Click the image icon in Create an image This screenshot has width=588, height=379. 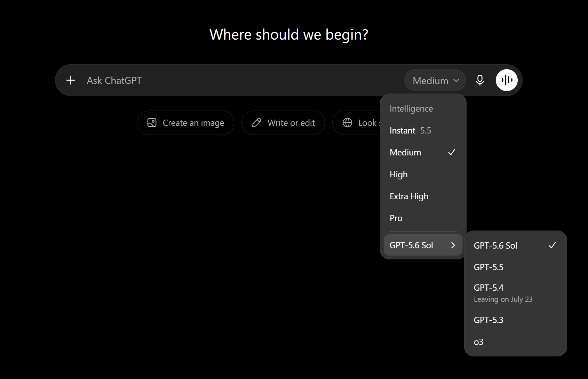(x=152, y=123)
